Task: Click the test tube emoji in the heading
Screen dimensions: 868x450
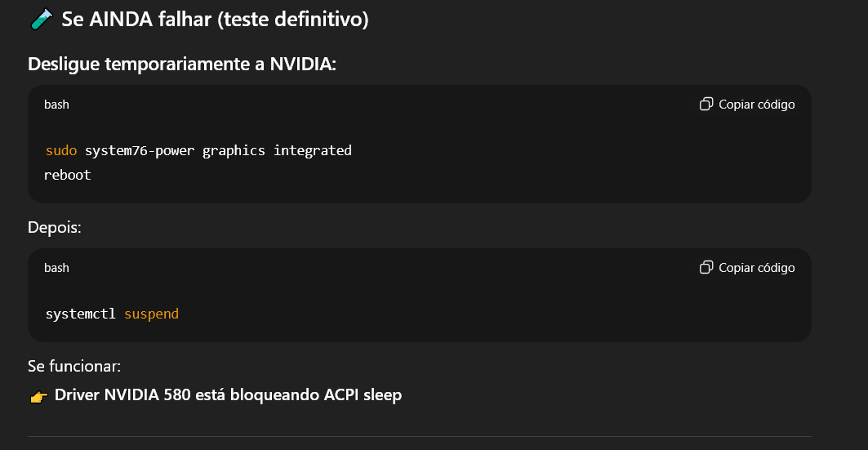Action: click(40, 20)
